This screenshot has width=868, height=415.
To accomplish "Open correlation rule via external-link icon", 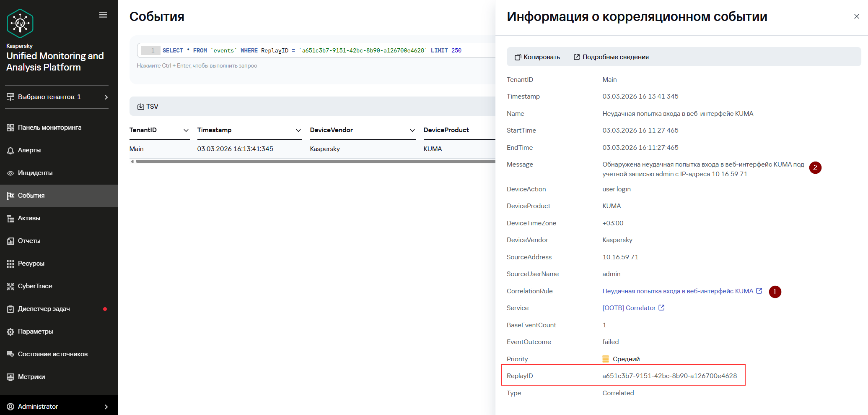I will [759, 291].
